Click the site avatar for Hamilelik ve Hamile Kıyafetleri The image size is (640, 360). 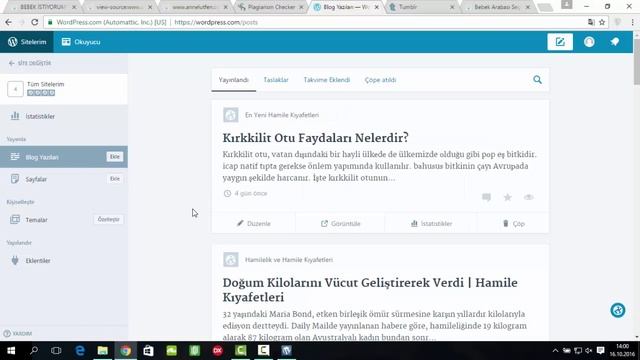(x=231, y=259)
